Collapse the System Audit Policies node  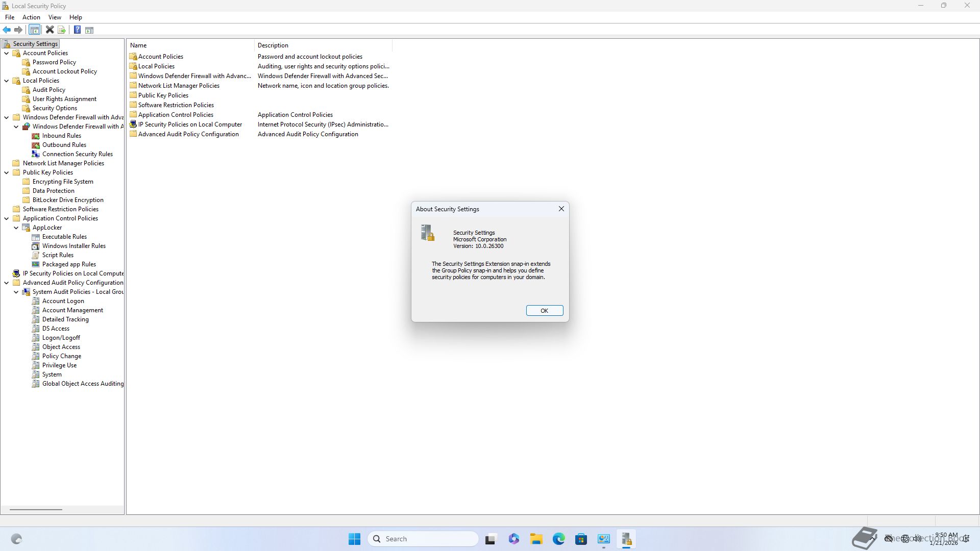16,292
